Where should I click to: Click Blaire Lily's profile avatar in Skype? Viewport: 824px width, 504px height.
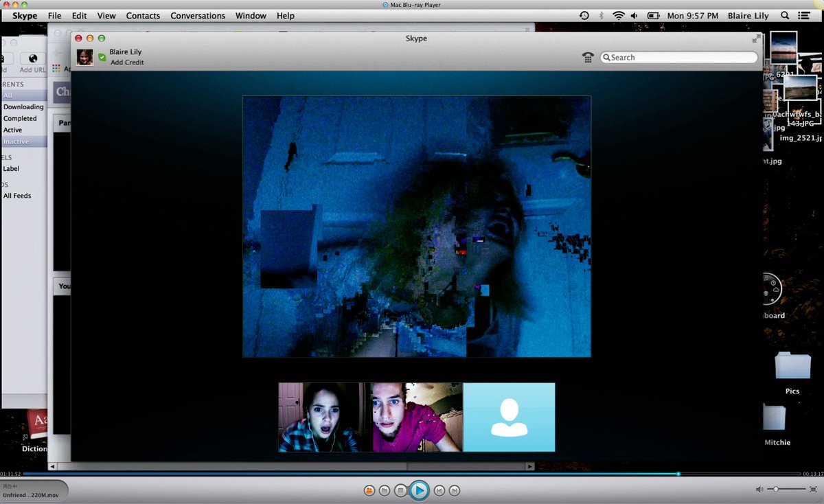click(x=85, y=57)
